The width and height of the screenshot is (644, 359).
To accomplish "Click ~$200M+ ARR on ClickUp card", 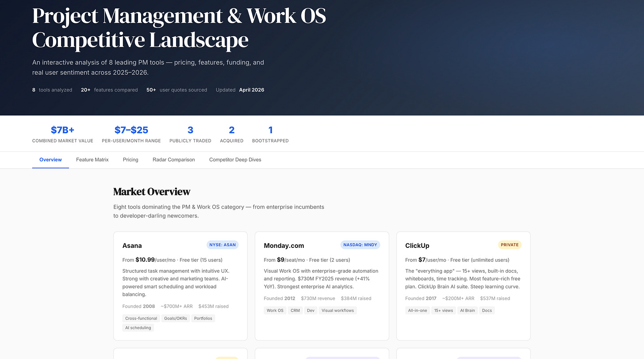I will click(x=458, y=298).
